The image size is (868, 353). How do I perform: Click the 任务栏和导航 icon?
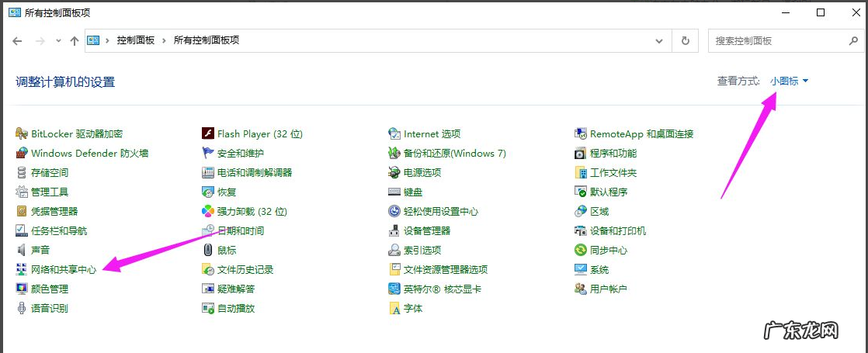22,230
